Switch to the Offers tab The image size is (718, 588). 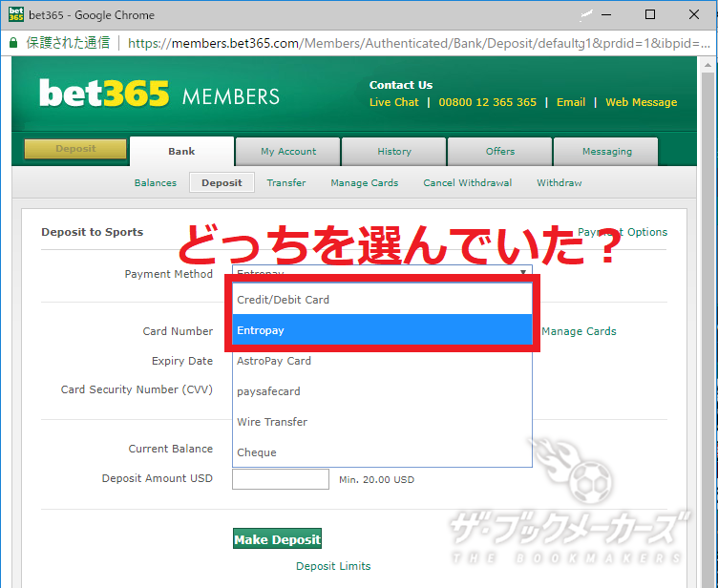tap(500, 152)
